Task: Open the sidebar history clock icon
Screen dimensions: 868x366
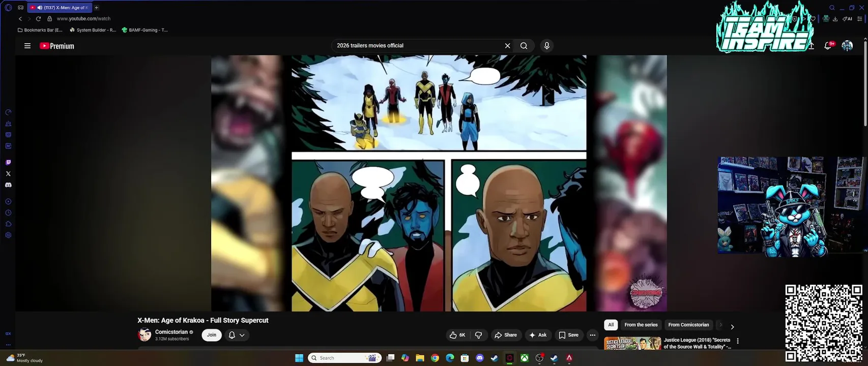Action: tap(8, 213)
